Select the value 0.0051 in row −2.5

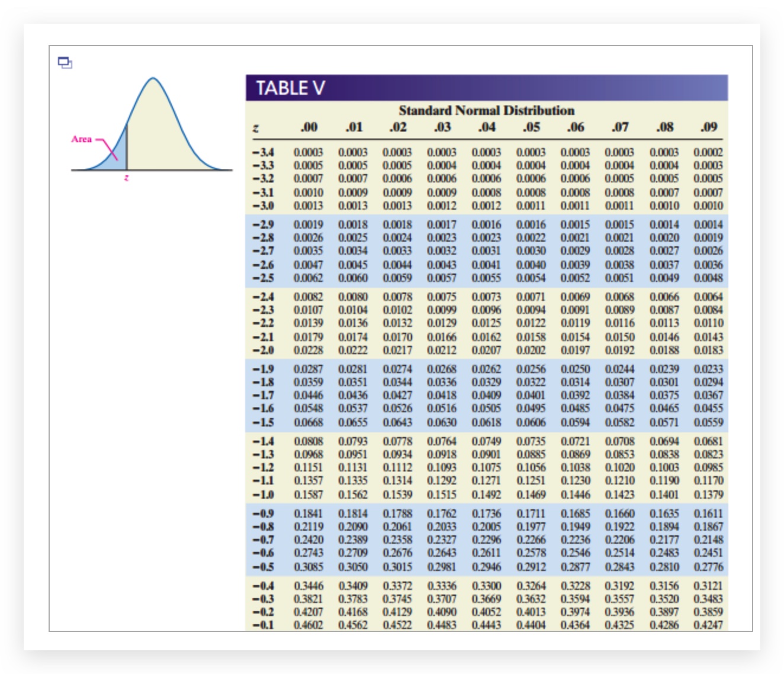coord(619,278)
